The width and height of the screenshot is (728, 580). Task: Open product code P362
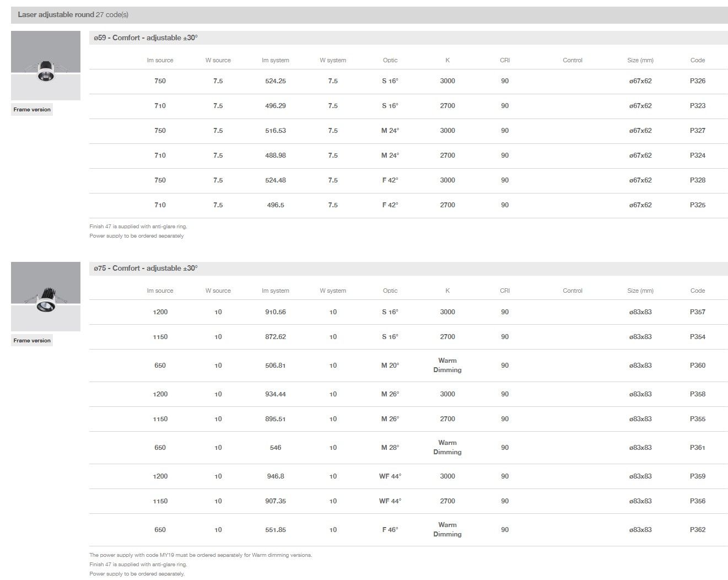(x=697, y=530)
